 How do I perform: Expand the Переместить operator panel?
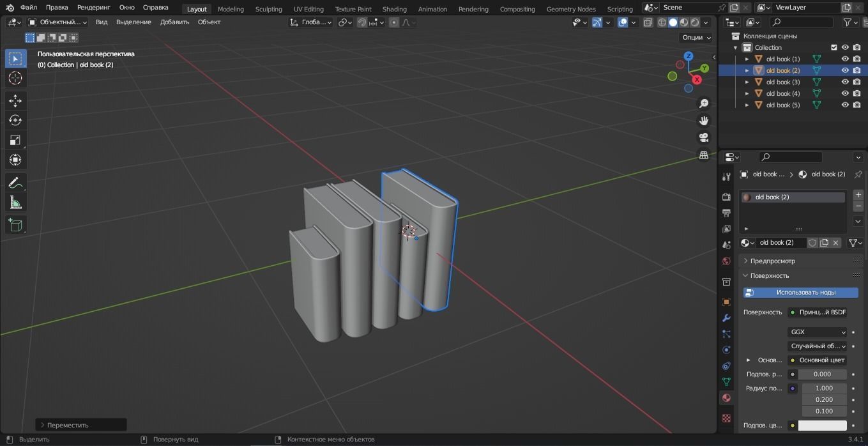[81, 425]
